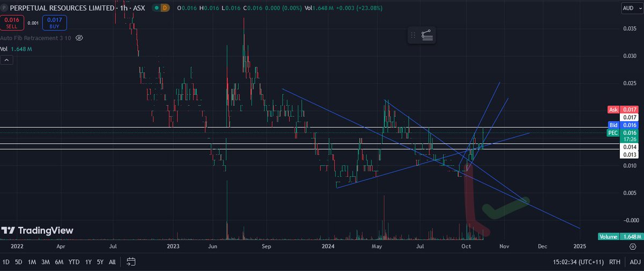
Task: Set range to 1M
Action: (32, 262)
